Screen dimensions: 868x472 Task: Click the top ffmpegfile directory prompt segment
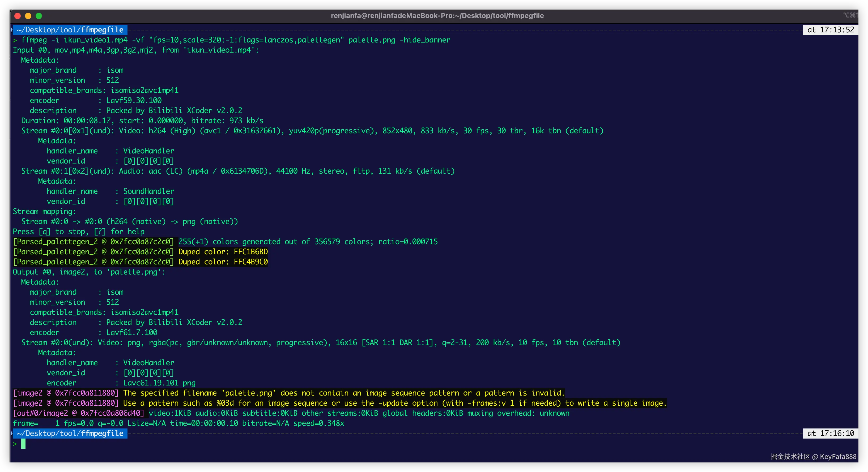[x=70, y=30]
